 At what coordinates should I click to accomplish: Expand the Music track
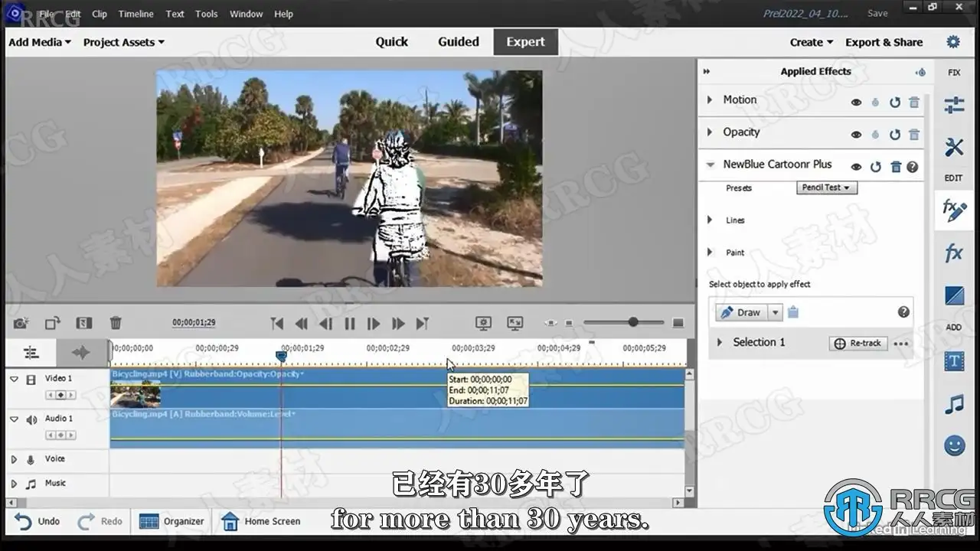14,484
